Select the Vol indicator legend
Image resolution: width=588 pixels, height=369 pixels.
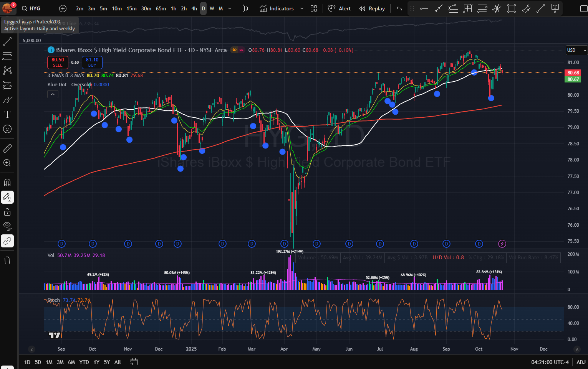point(51,255)
